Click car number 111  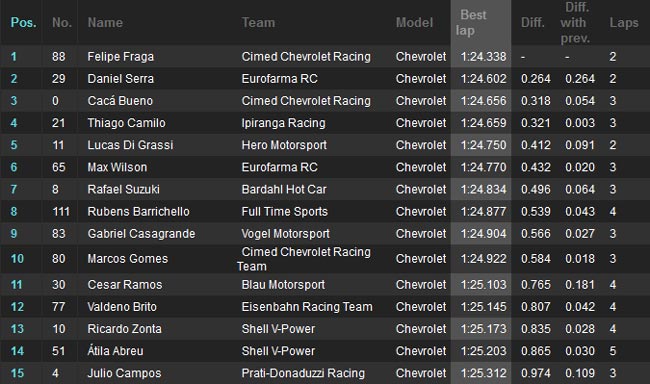coord(61,211)
